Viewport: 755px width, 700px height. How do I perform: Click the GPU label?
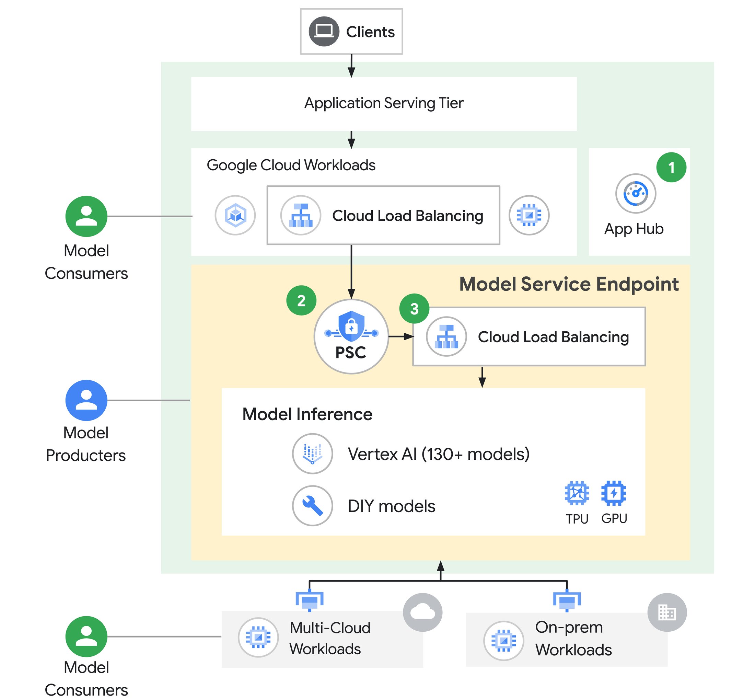614,518
